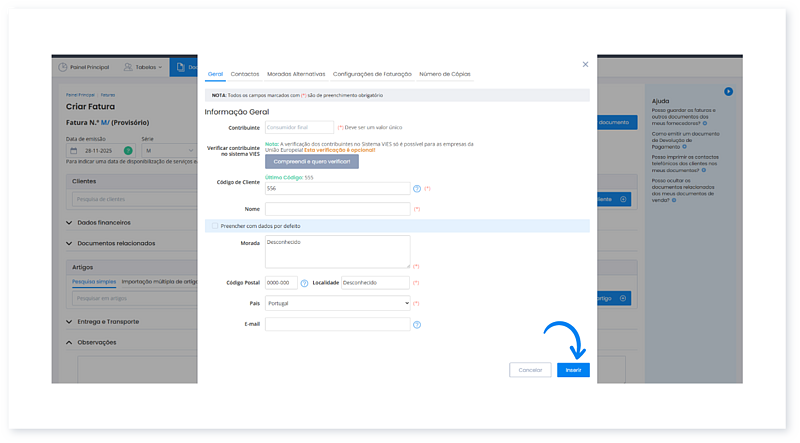This screenshot has height=443, width=800.
Task: Click 'Compreendi e quero verificar!' button
Action: [x=311, y=161]
